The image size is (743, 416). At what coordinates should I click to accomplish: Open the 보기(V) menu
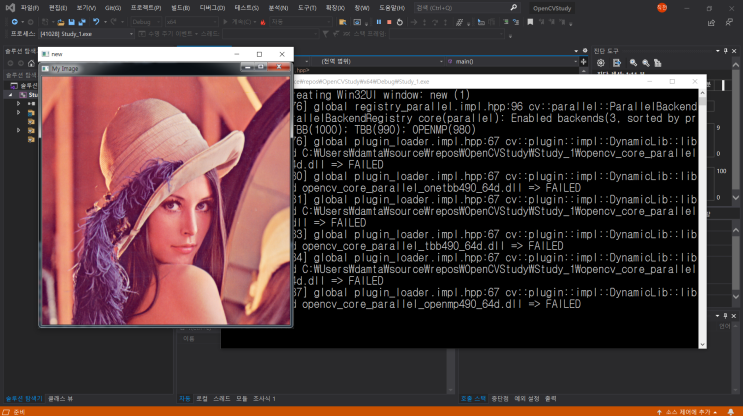(x=86, y=8)
